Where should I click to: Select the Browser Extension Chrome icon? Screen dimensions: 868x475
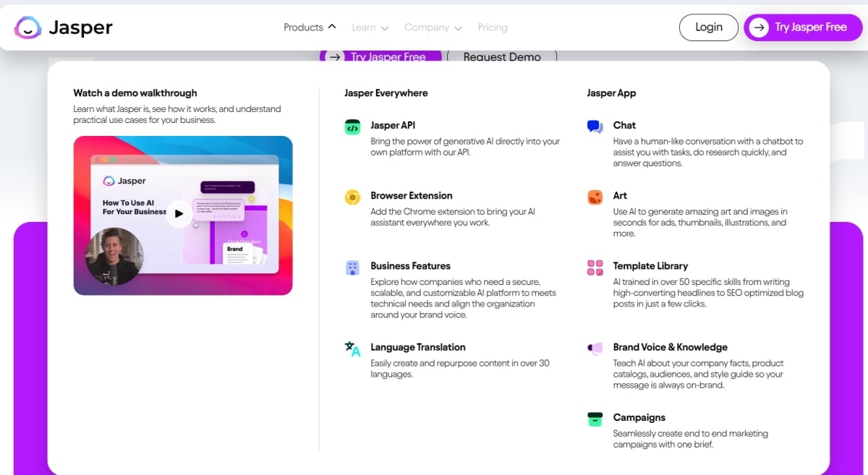(352, 197)
